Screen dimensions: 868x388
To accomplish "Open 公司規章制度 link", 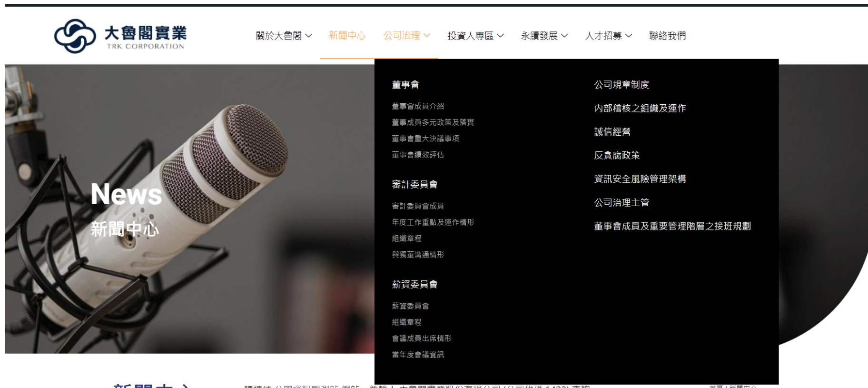I will [x=621, y=85].
